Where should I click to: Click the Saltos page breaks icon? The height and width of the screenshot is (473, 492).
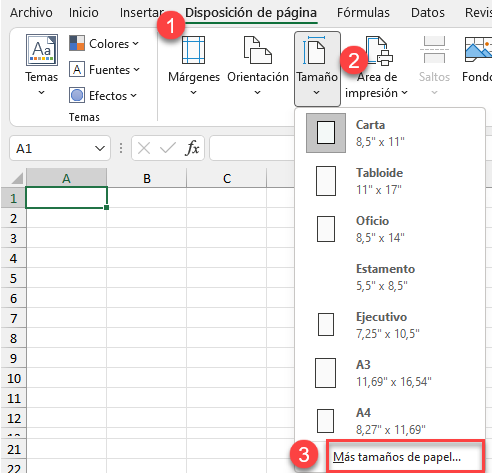pos(434,50)
